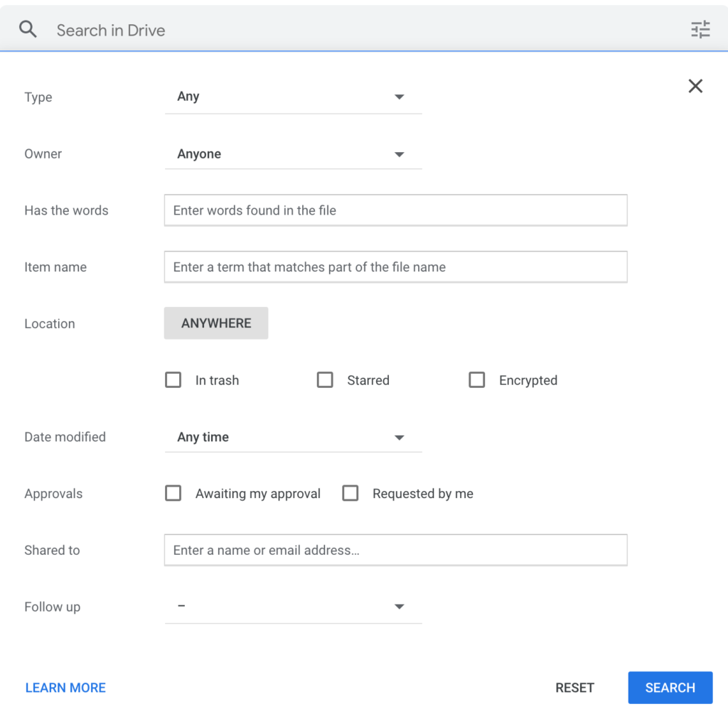
Task: Expand the Owner dropdown
Action: tap(293, 153)
